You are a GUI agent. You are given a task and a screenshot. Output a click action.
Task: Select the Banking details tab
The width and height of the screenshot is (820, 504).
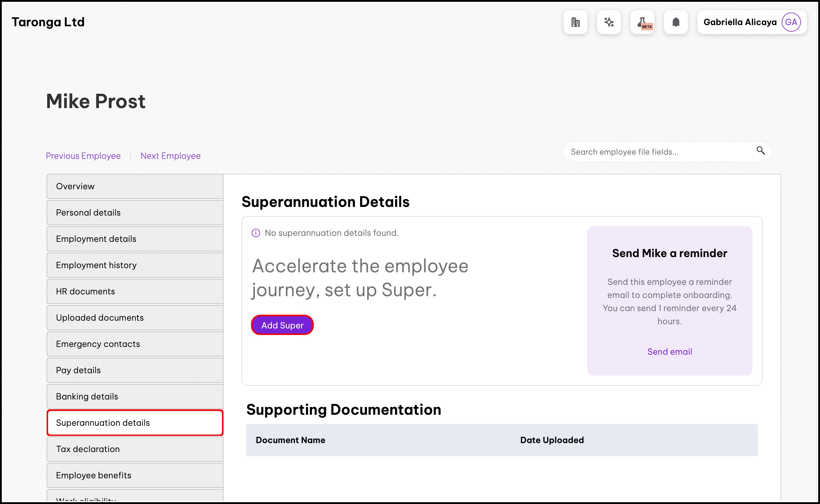[x=135, y=396]
